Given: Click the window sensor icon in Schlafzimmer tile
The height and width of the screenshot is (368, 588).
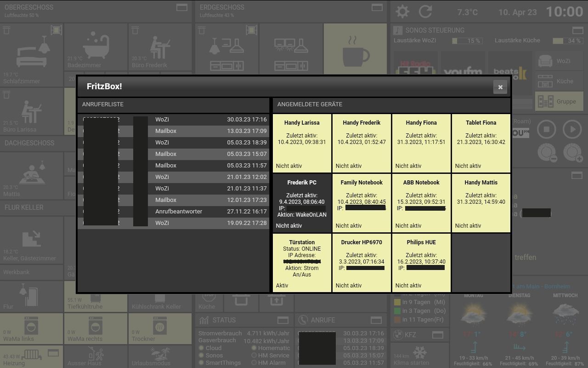Looking at the screenshot, I should 56,31.
